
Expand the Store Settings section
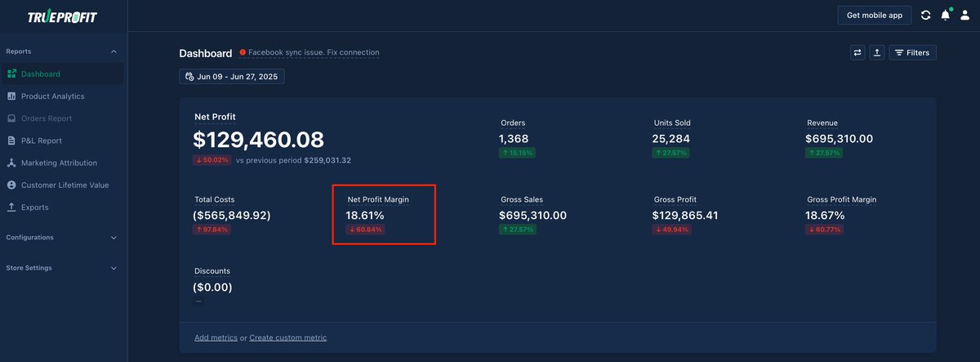click(64, 268)
